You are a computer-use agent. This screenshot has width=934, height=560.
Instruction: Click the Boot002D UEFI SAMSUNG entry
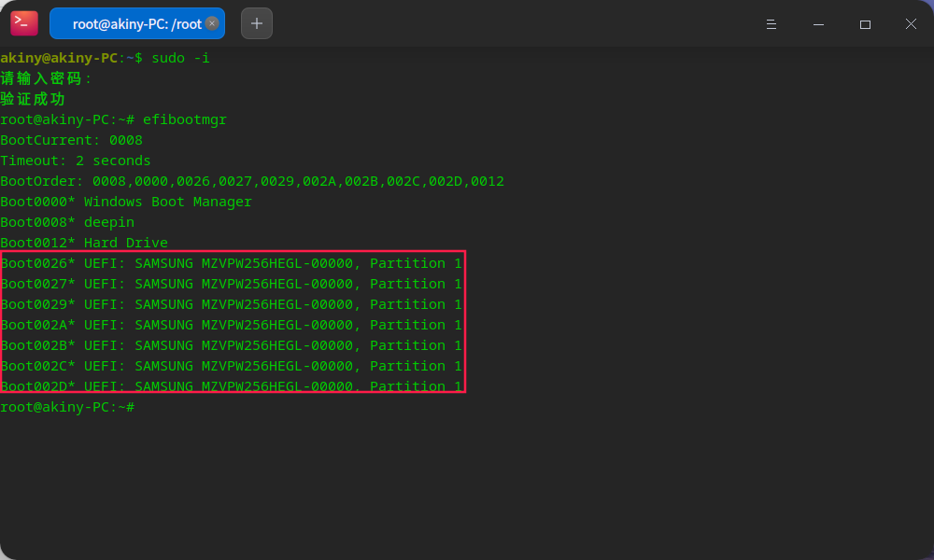coord(231,385)
